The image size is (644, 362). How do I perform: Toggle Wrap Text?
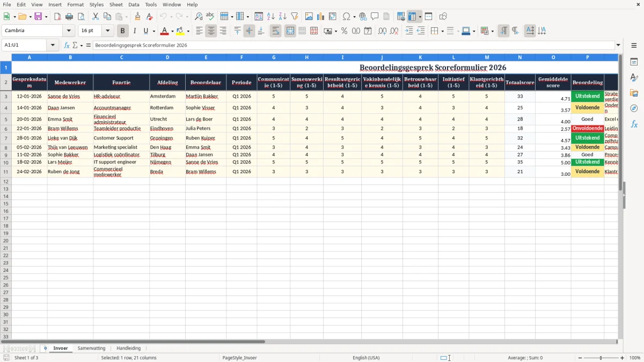point(275,31)
